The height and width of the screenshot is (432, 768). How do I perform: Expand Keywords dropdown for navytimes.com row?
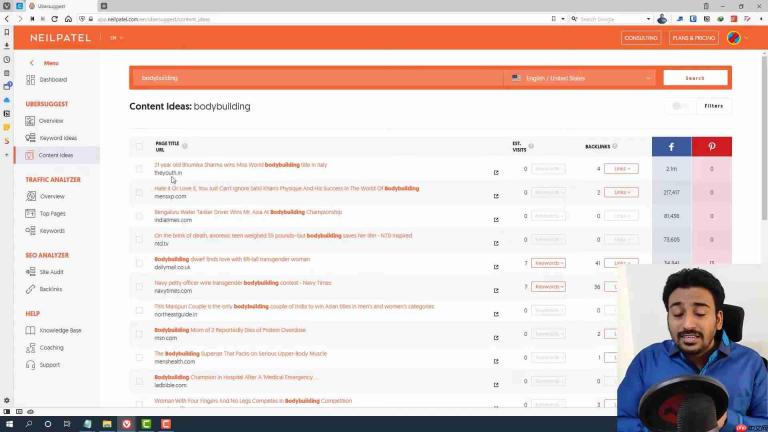[x=548, y=287]
